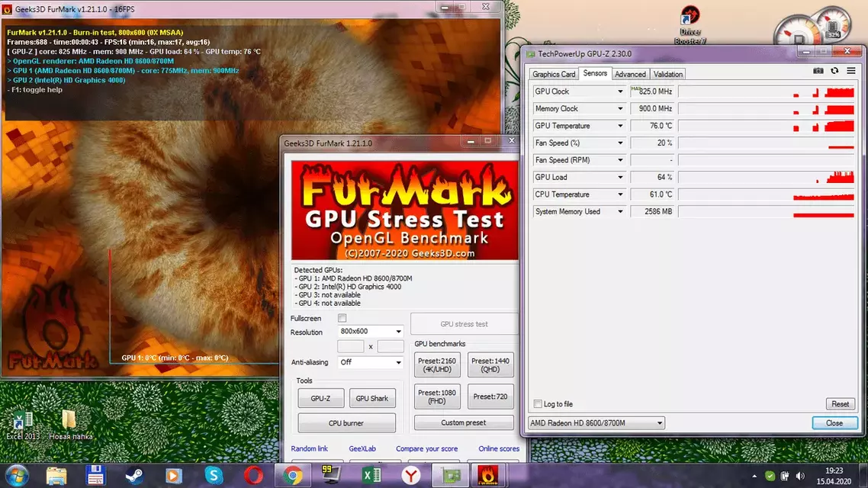Open the volume speaker tray icon
868x488 pixels.
point(800,476)
